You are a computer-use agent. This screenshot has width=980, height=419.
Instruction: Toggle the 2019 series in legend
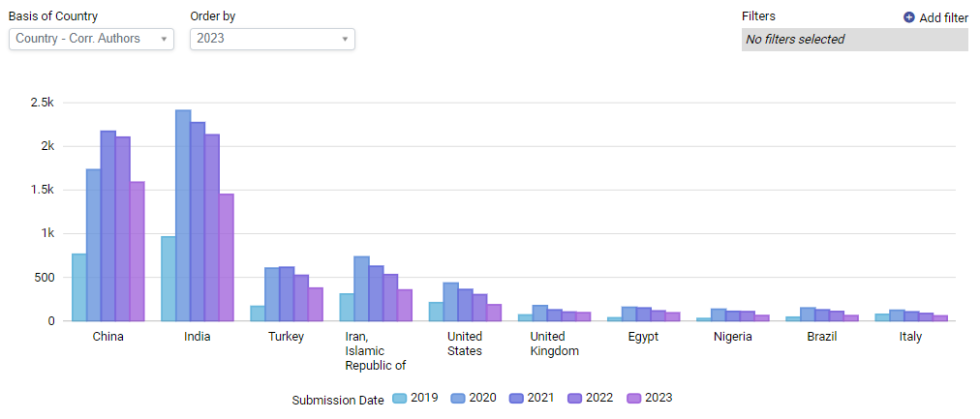point(414,398)
